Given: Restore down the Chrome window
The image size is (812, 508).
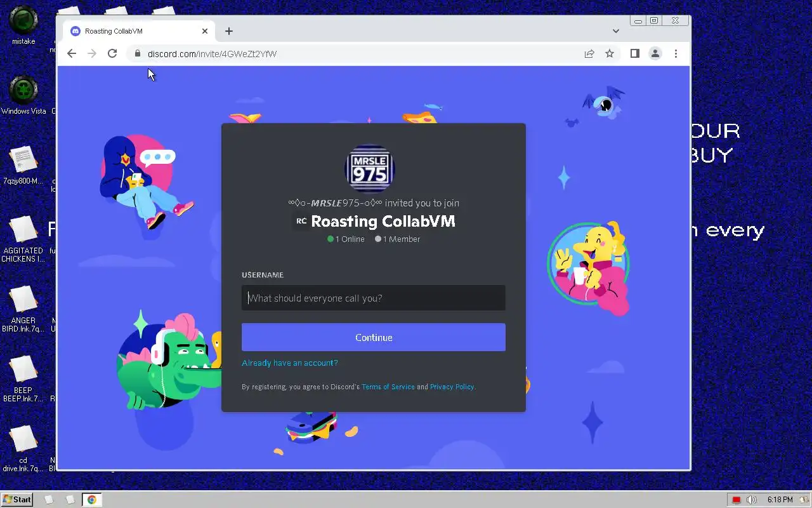Looking at the screenshot, I should pos(654,20).
